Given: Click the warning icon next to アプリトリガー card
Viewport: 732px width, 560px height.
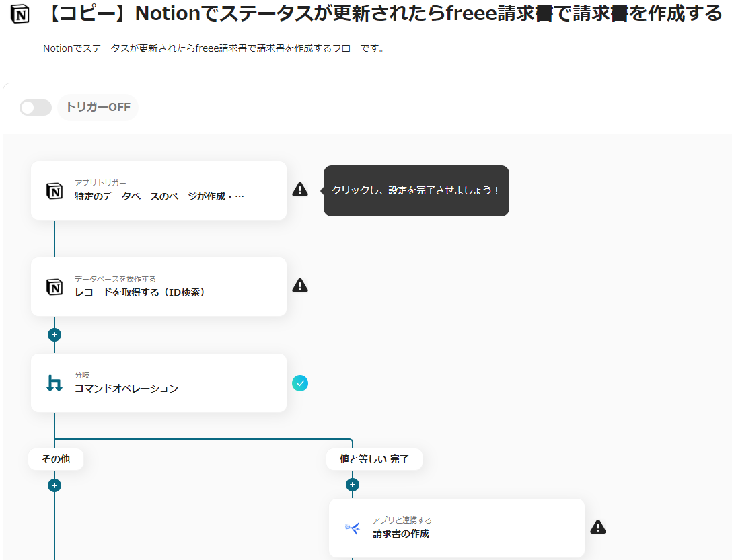Looking at the screenshot, I should click(x=299, y=190).
